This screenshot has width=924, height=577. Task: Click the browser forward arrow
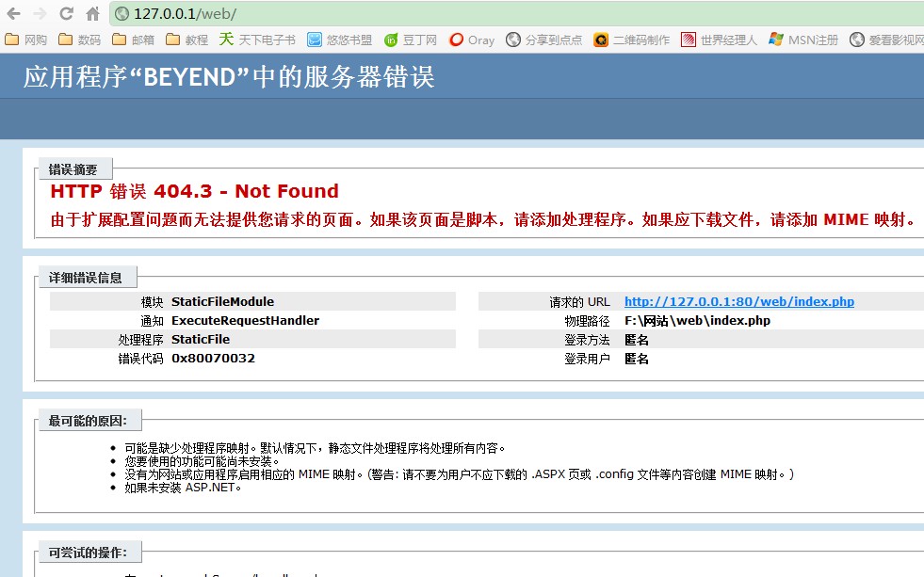[x=41, y=13]
